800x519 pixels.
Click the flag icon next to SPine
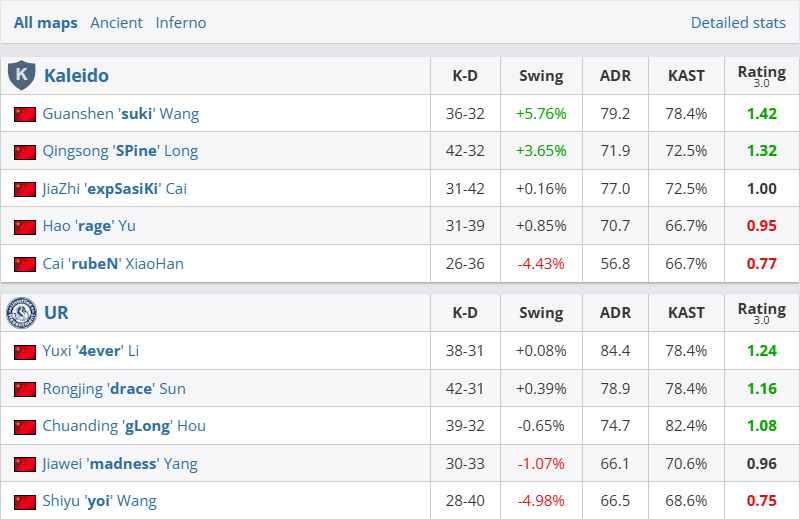tap(25, 152)
